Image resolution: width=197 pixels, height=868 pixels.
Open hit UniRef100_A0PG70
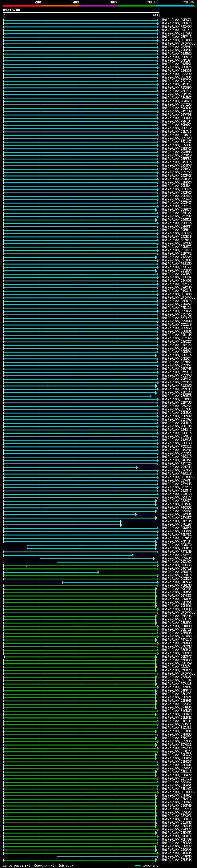click(x=177, y=23)
